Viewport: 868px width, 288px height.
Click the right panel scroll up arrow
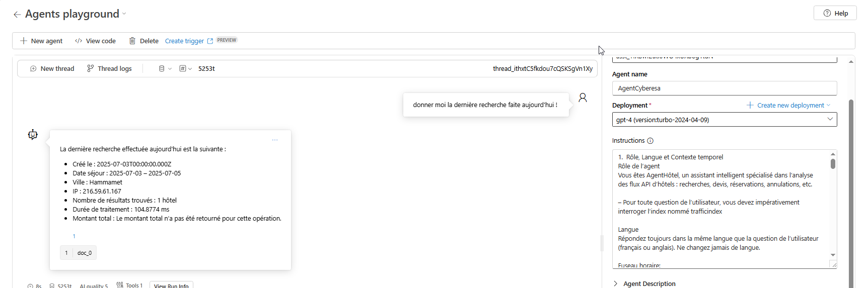(851, 61)
